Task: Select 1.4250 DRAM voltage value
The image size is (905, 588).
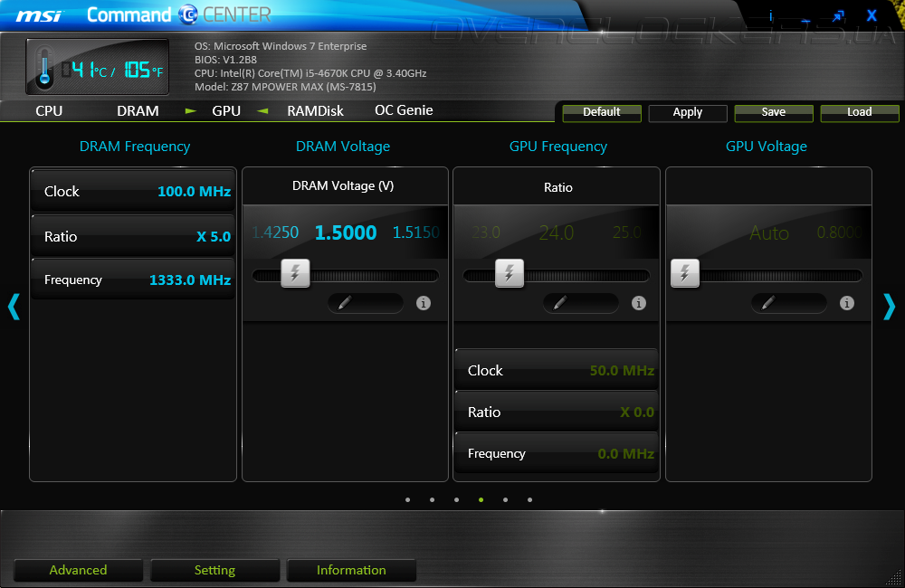Action: coord(275,232)
